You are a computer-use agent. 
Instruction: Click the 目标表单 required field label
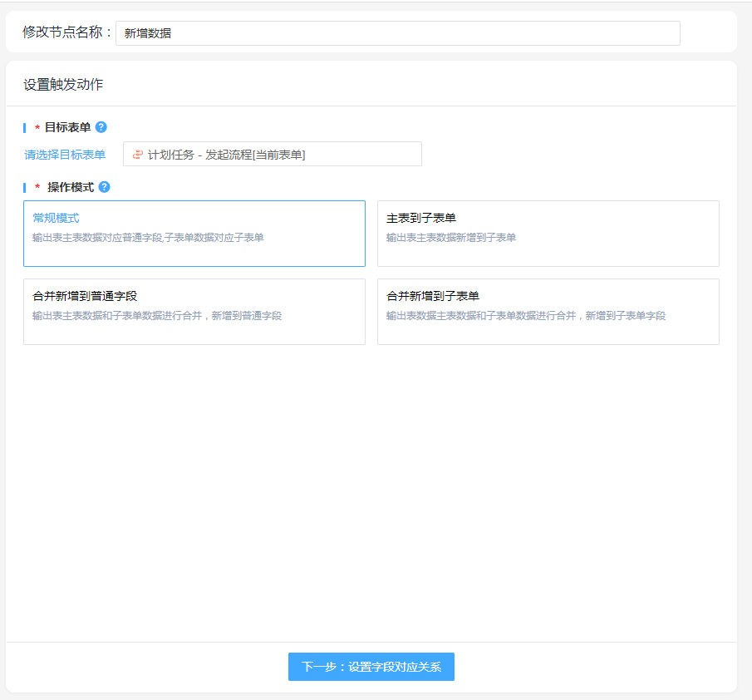[68, 127]
